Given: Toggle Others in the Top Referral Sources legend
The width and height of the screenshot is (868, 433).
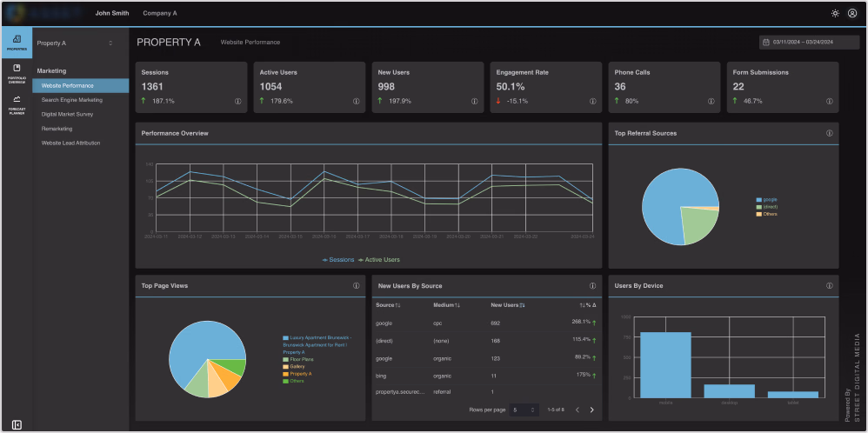Looking at the screenshot, I should tap(767, 214).
